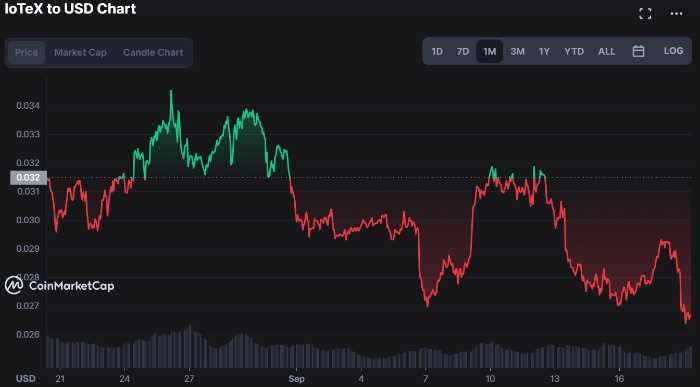This screenshot has width=700, height=387.
Task: Click the 0.033 y-axis label
Action: (x=28, y=134)
